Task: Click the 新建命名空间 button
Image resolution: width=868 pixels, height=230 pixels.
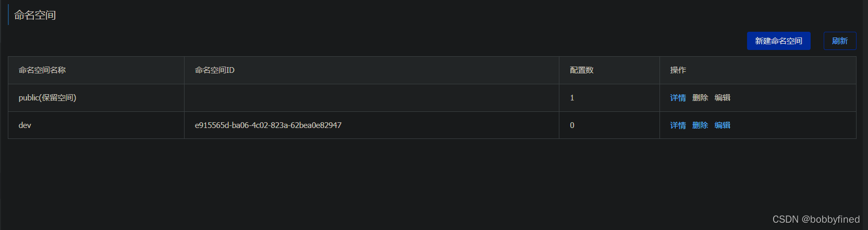Action: pyautogui.click(x=778, y=41)
